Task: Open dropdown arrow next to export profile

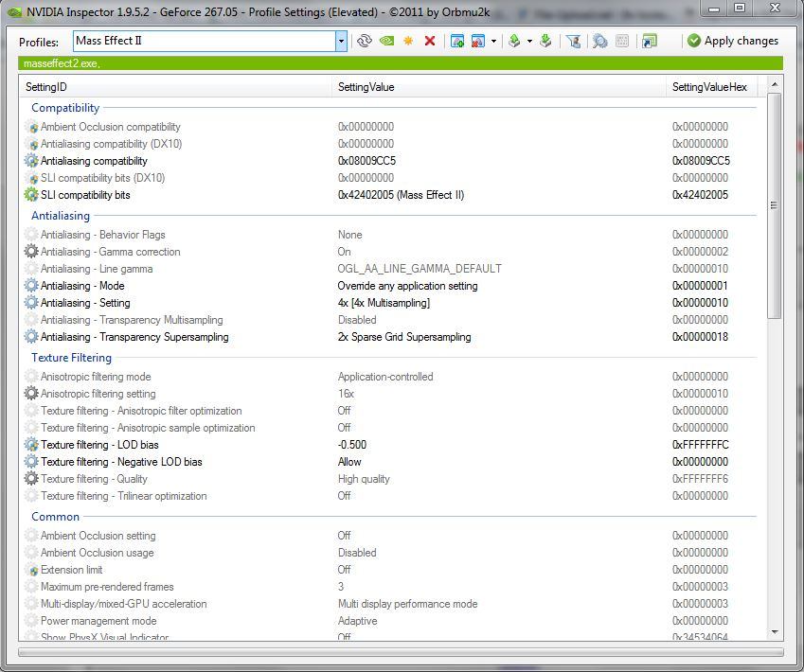Action: click(x=529, y=41)
